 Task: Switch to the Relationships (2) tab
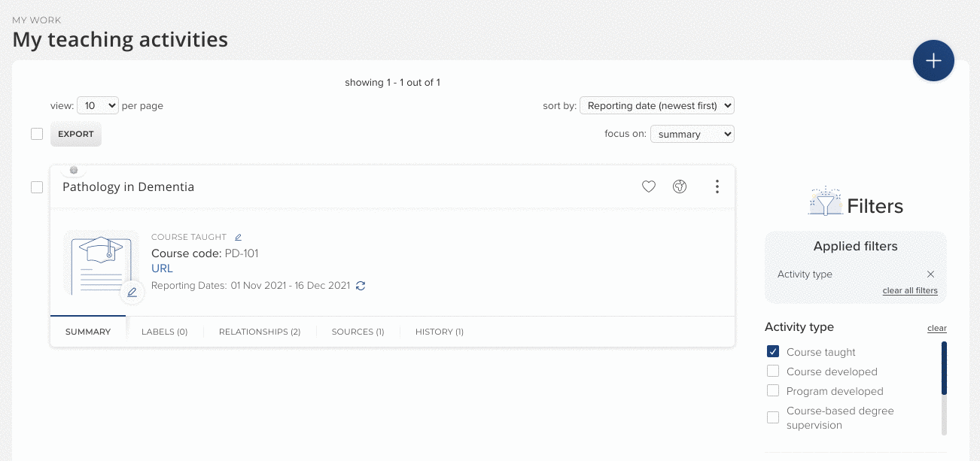click(260, 332)
